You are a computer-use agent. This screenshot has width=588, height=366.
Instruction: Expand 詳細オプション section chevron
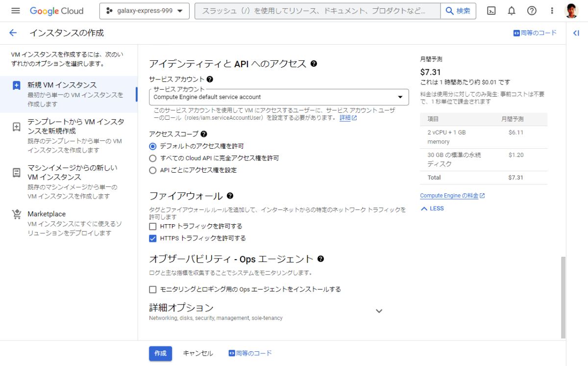tap(379, 311)
